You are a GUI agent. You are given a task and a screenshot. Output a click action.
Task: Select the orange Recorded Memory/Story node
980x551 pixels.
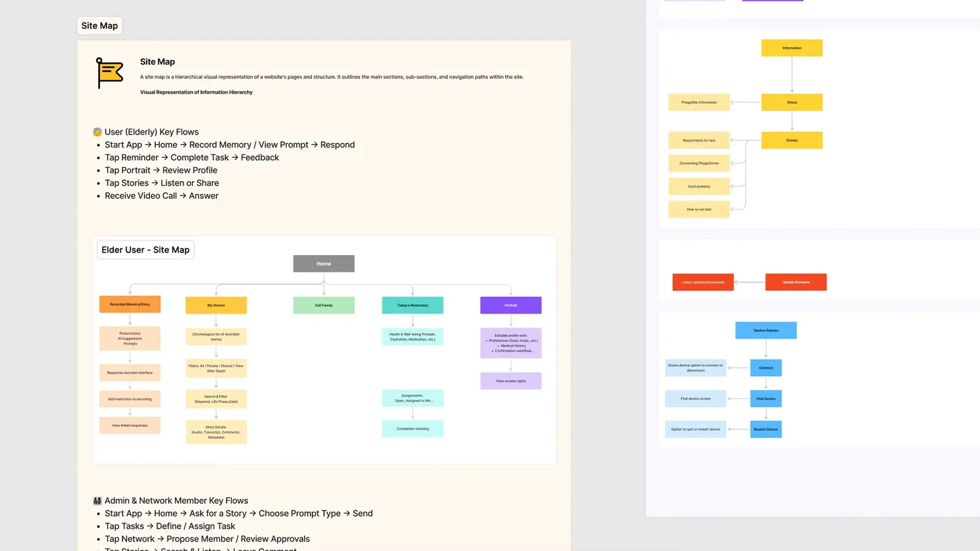coord(130,304)
